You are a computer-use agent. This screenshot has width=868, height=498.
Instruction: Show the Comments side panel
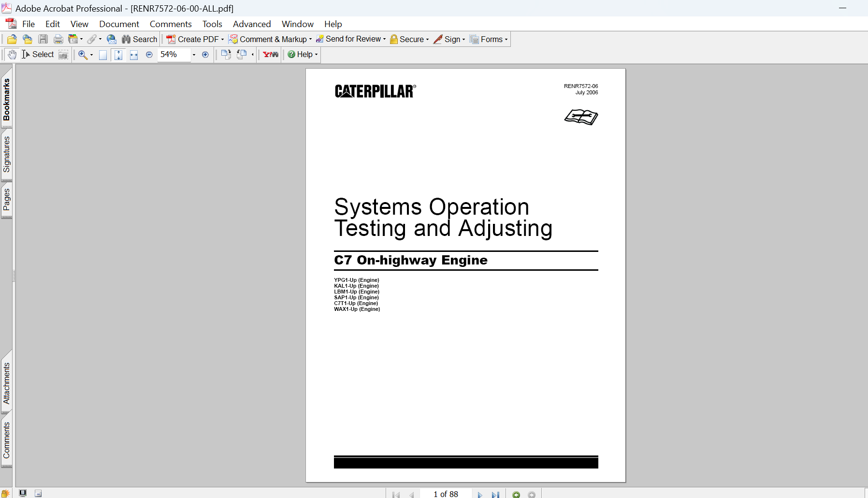pyautogui.click(x=6, y=440)
